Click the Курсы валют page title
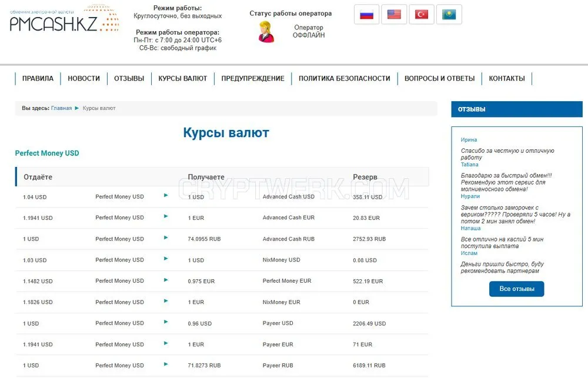 point(226,133)
